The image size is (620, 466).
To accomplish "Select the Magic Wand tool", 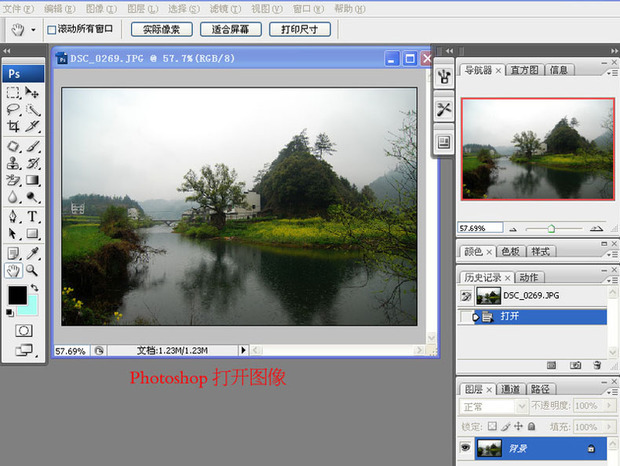I will pos(32,109).
